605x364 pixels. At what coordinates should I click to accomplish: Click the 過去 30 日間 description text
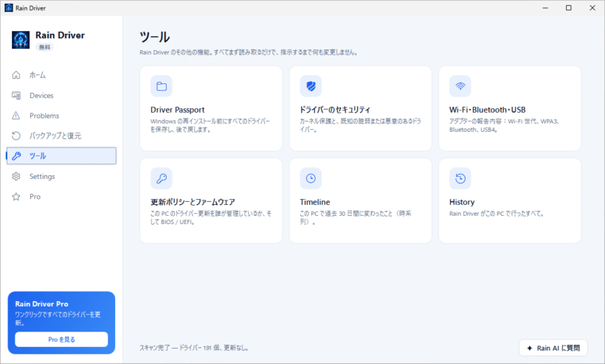[x=356, y=217]
